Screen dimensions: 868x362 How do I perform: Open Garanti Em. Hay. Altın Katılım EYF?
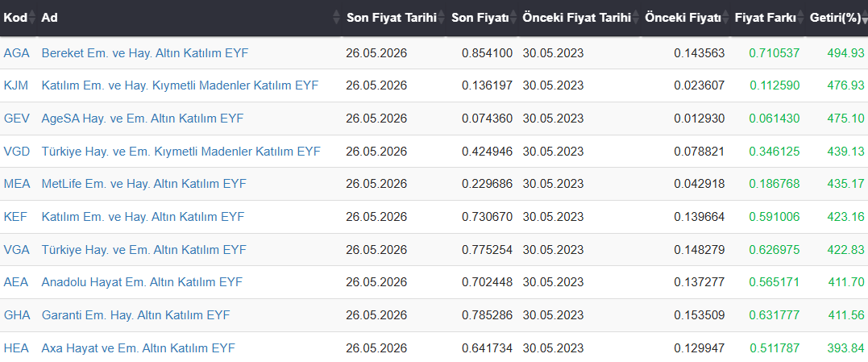pyautogui.click(x=135, y=315)
